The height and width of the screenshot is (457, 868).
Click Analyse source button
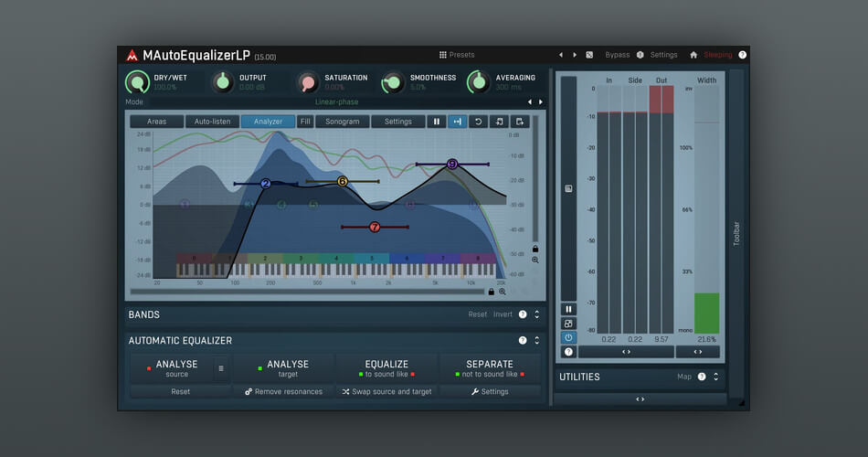pyautogui.click(x=172, y=368)
